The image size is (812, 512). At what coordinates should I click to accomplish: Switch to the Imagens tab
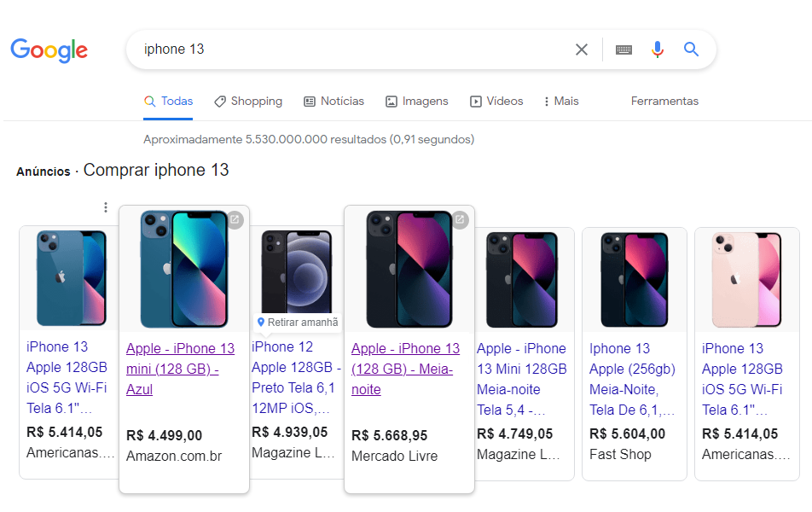pyautogui.click(x=416, y=101)
